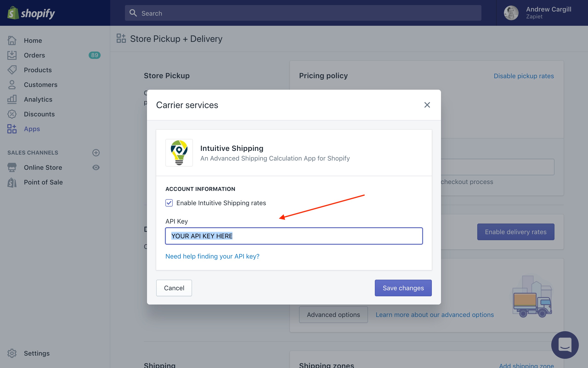The width and height of the screenshot is (588, 368).
Task: Focus the top Search bar
Action: (303, 13)
